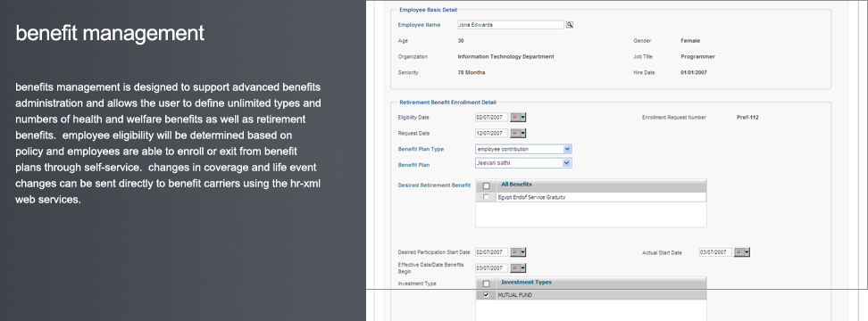Edit the Effective Date/Date Benefits Begin field
The image size is (868, 321).
click(x=491, y=268)
